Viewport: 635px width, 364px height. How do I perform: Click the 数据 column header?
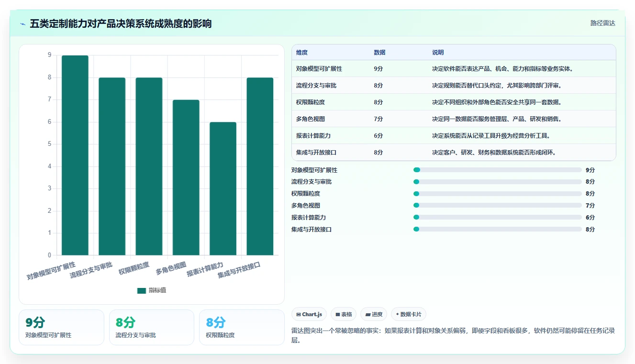click(x=379, y=53)
